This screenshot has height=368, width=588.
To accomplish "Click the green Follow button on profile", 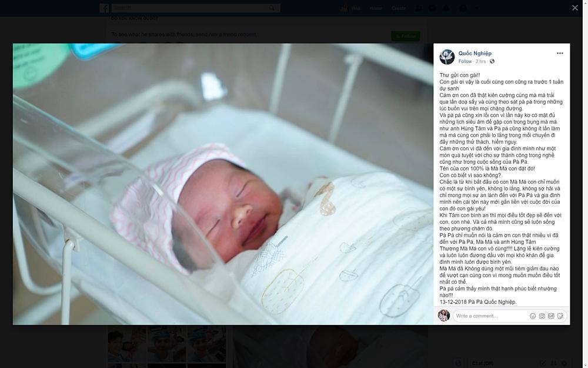I will pos(406,36).
